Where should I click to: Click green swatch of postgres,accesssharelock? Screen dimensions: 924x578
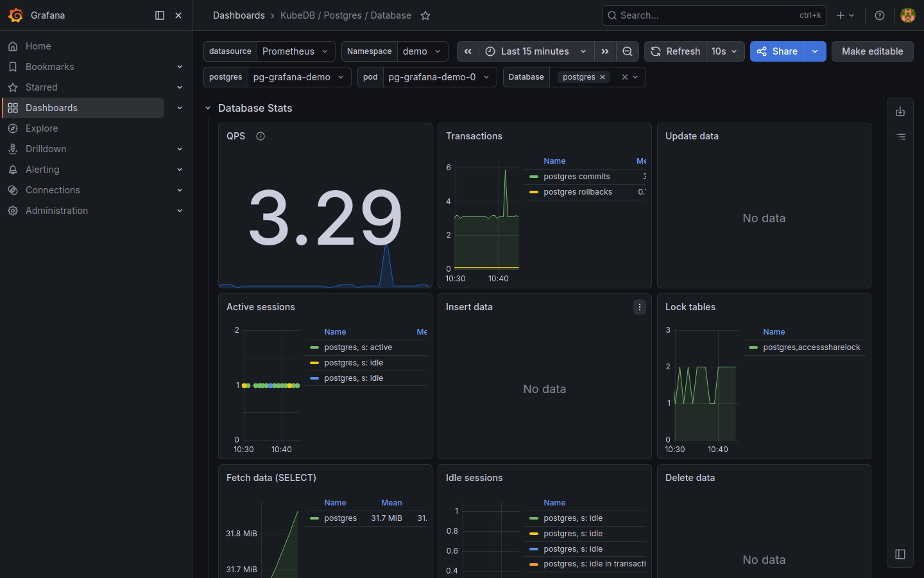coord(753,347)
